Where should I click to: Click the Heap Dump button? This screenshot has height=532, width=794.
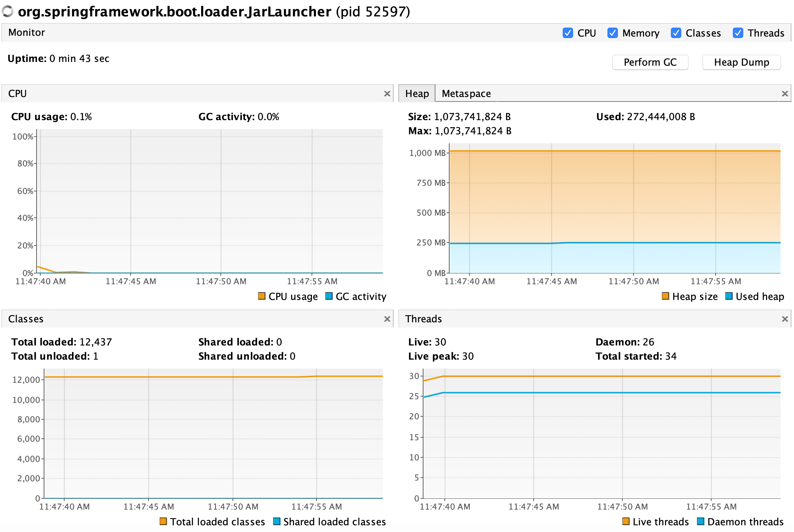[741, 62]
